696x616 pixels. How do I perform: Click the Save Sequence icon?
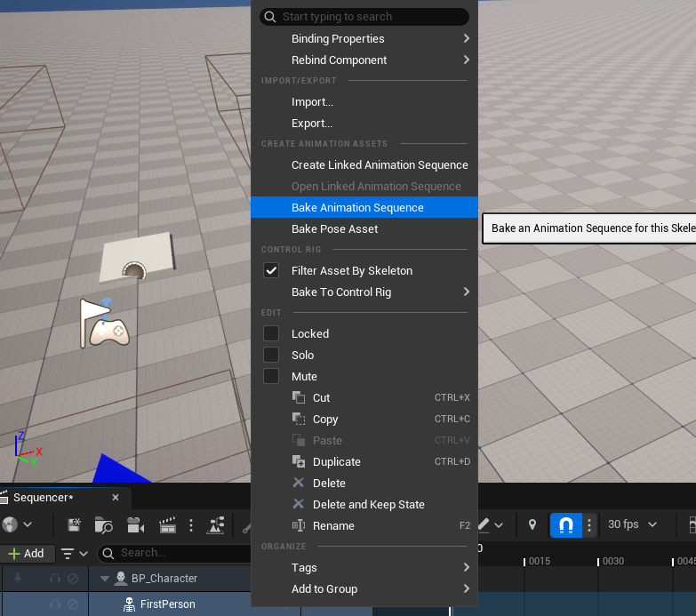tap(74, 525)
